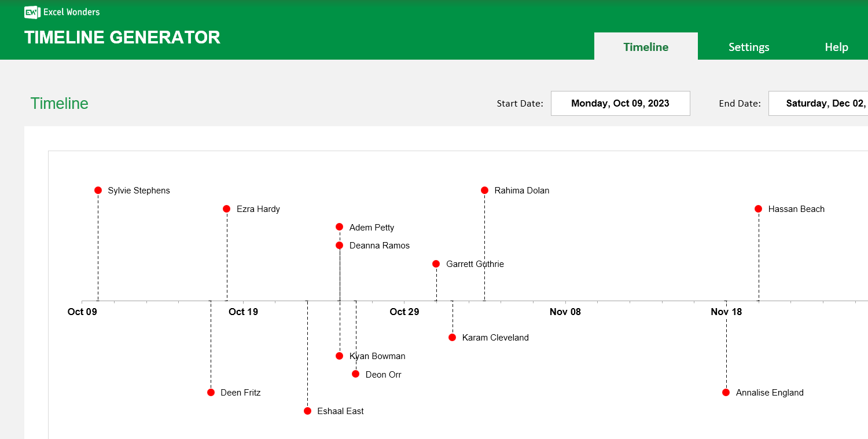Select the Eshaal East marker
This screenshot has width=868, height=439.
pyautogui.click(x=307, y=411)
